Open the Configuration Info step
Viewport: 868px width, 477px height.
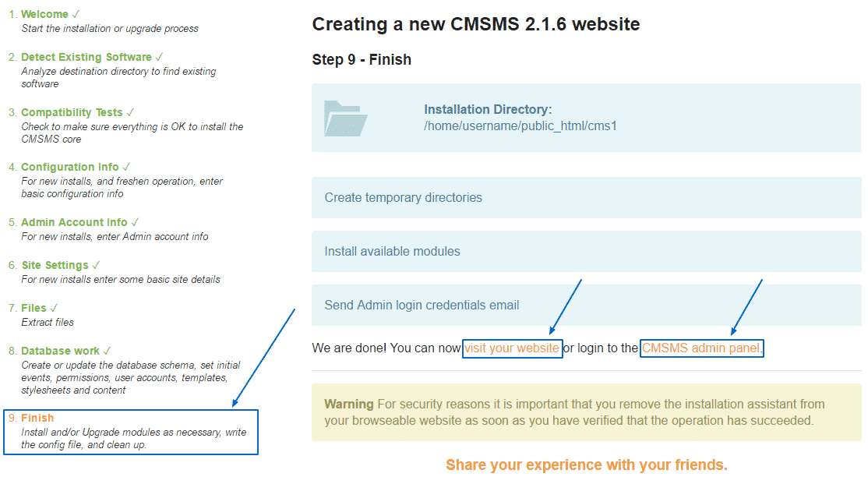[x=69, y=167]
